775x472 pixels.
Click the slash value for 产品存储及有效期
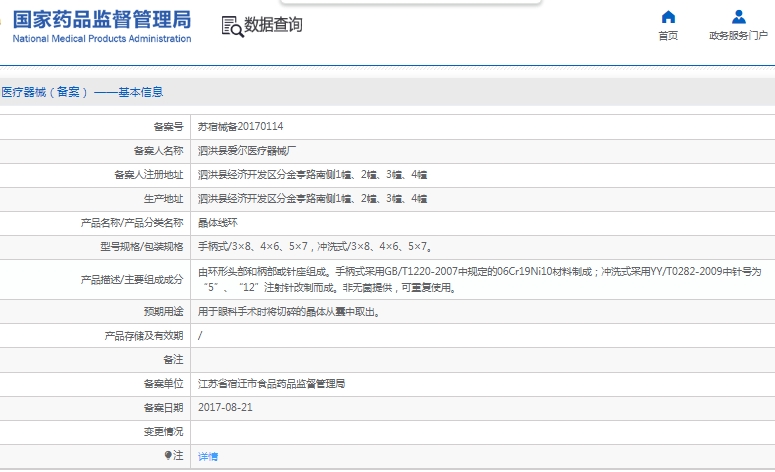200,336
